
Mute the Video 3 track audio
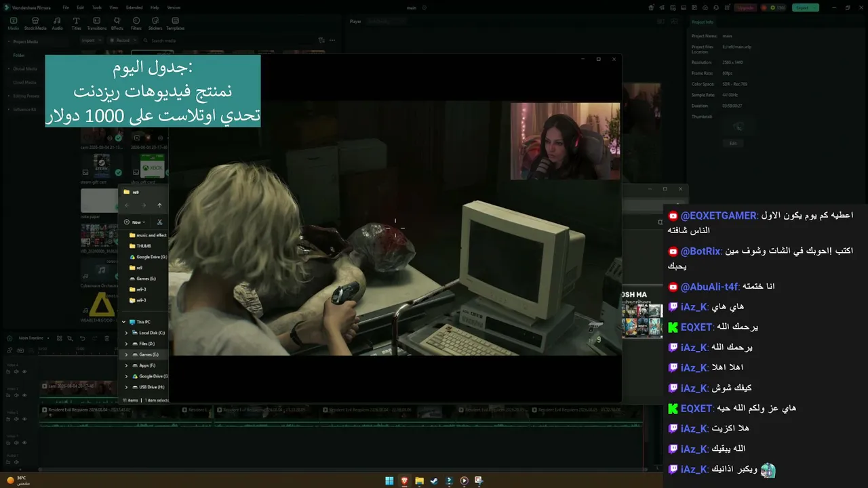(x=17, y=395)
